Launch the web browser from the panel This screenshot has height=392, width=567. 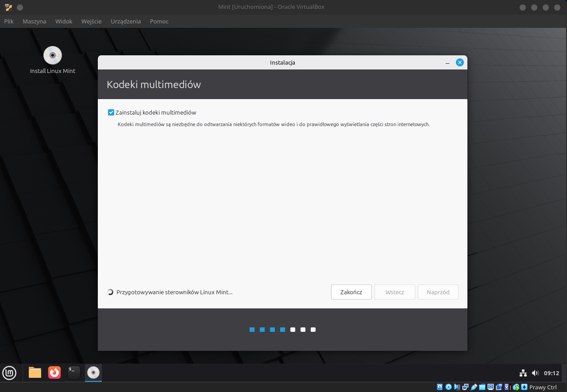pyautogui.click(x=54, y=373)
